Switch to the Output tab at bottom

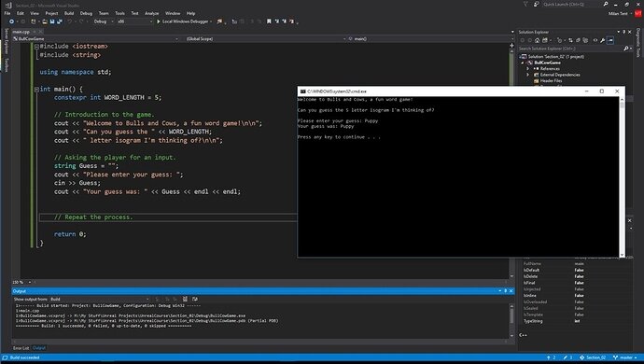tap(39, 348)
